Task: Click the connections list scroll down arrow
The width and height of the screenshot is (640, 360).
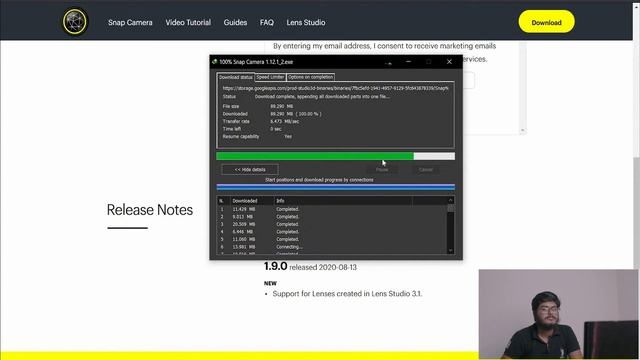Action: coord(451,250)
